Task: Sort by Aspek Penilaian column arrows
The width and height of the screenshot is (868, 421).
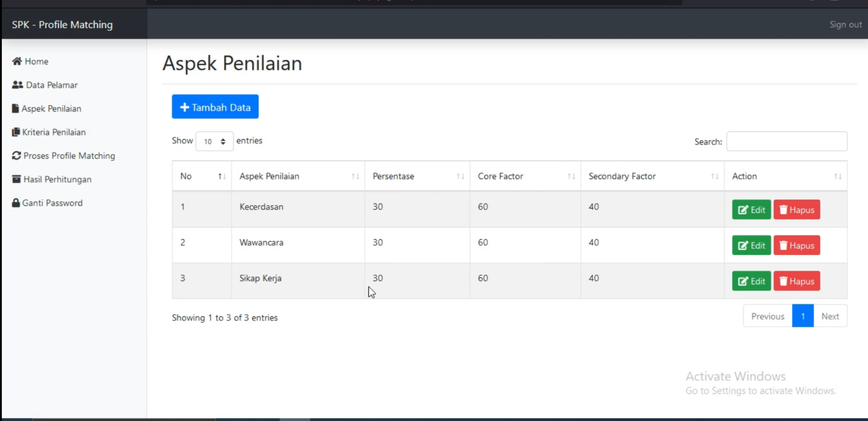Action: click(x=355, y=176)
